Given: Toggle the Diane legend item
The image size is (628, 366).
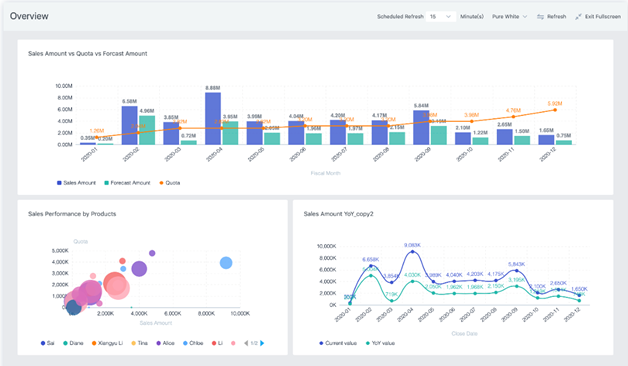Looking at the screenshot, I should (x=73, y=343).
